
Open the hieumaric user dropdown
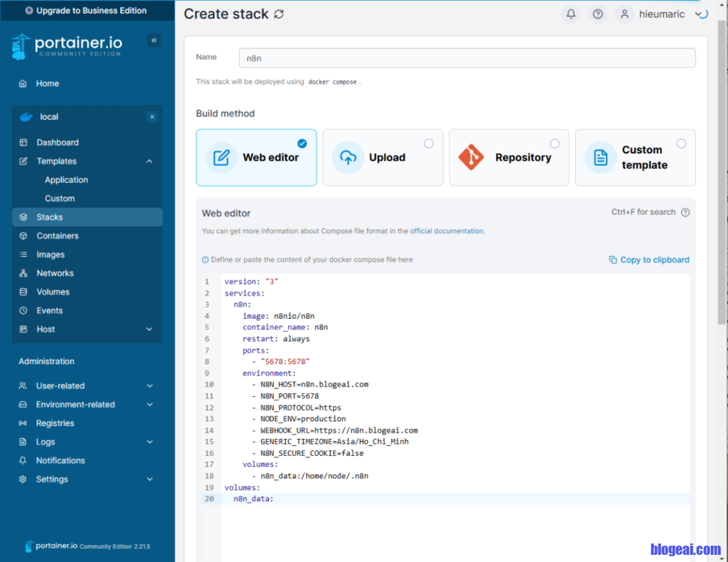(x=660, y=14)
